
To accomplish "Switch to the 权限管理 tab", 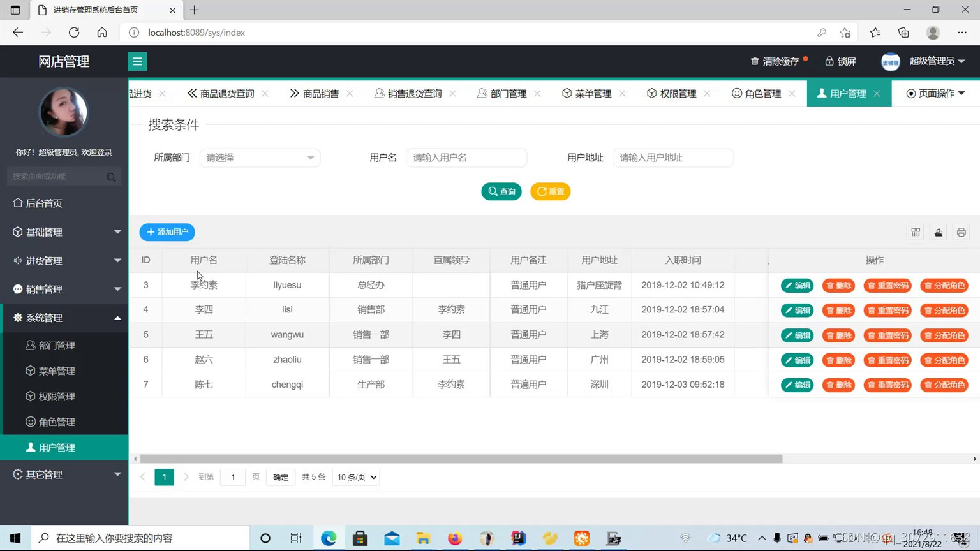I will pos(672,93).
